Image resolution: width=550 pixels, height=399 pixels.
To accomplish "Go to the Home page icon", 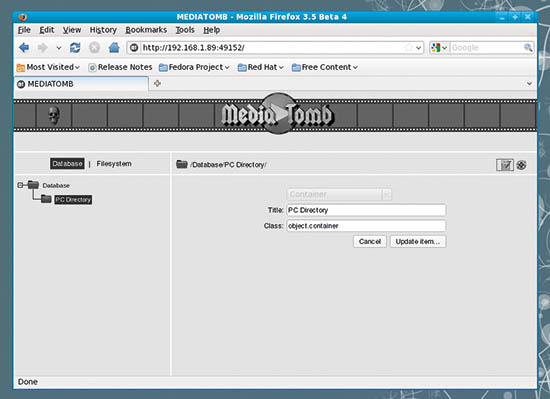I will [114, 47].
